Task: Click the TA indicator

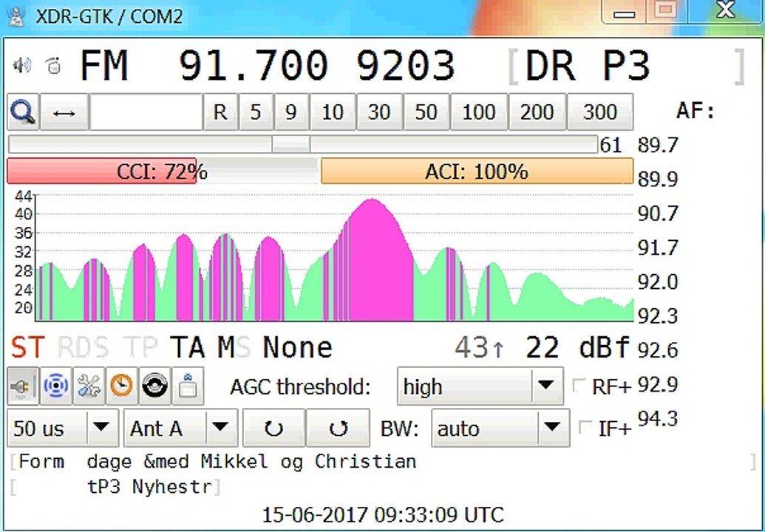Action: click(x=187, y=347)
